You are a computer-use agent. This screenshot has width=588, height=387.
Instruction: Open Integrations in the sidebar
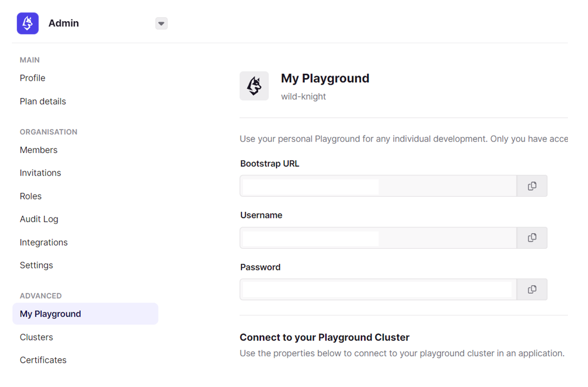pyautogui.click(x=43, y=242)
